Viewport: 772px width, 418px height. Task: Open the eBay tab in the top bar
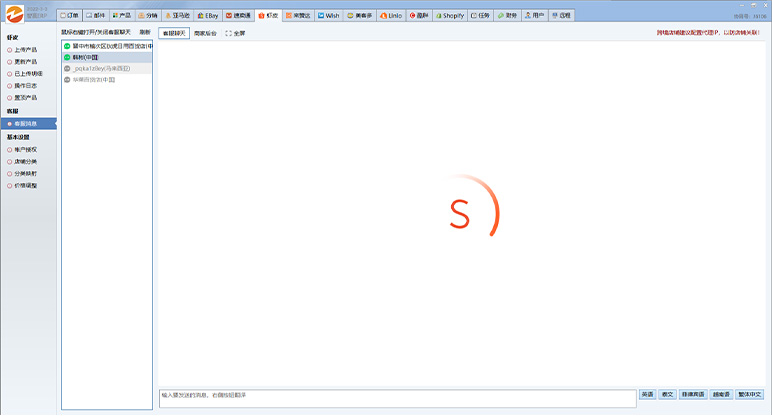207,16
